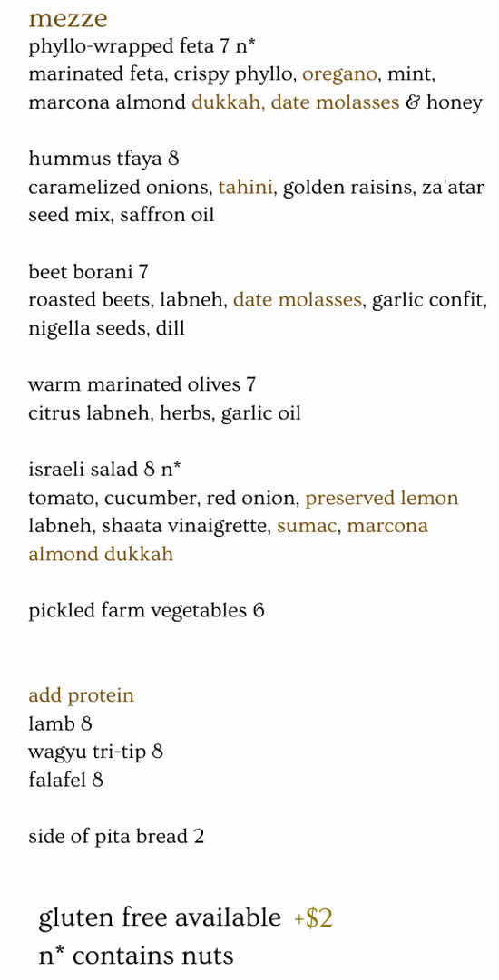The width and height of the screenshot is (499, 980).
Task: Click citrus labneh description line
Action: (164, 413)
